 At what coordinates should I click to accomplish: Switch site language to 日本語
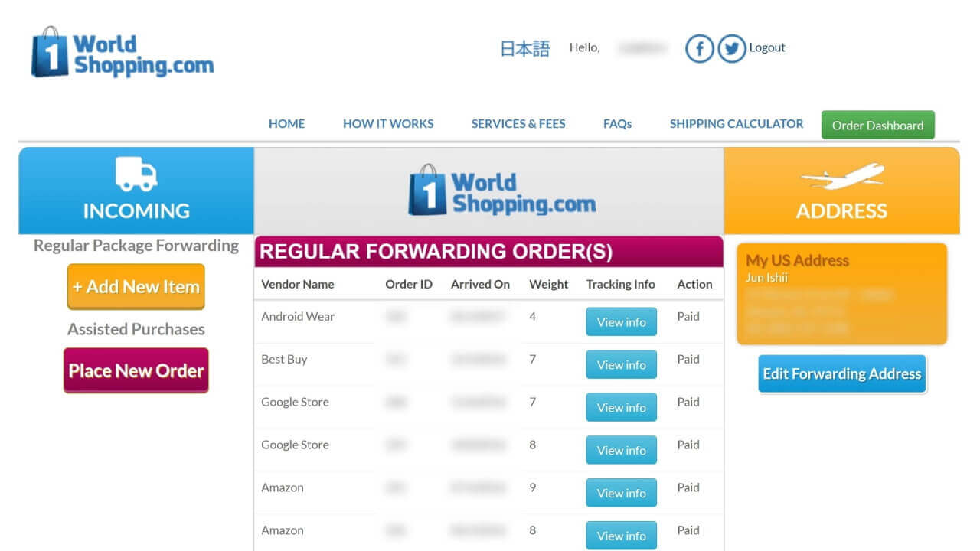[x=525, y=47]
